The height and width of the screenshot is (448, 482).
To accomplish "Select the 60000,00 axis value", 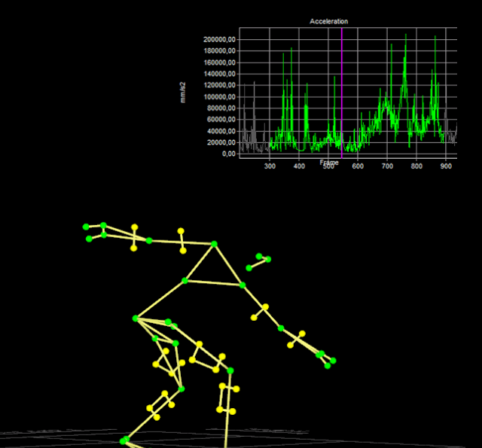I will coord(221,120).
